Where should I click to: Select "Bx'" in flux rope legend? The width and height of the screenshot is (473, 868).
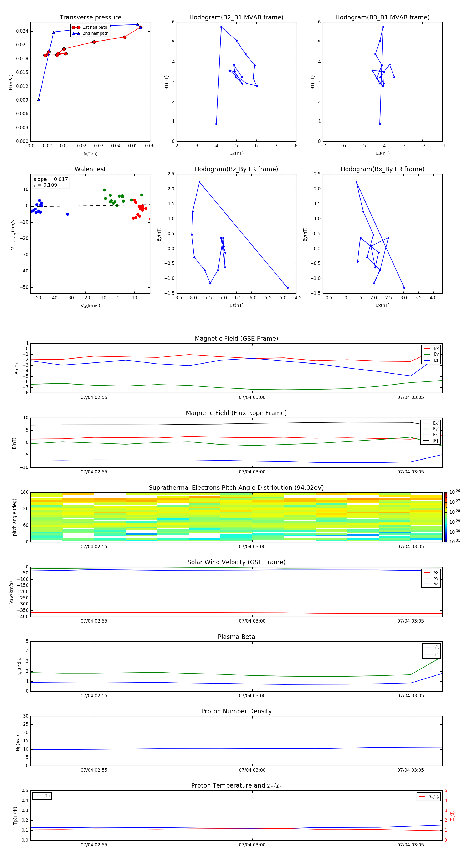[x=431, y=423]
